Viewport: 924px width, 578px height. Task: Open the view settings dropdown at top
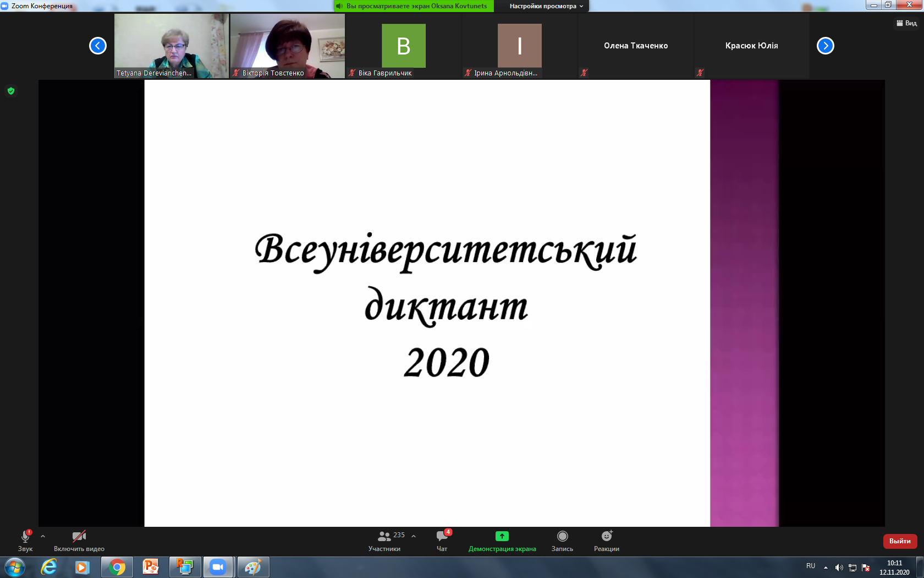tap(546, 6)
